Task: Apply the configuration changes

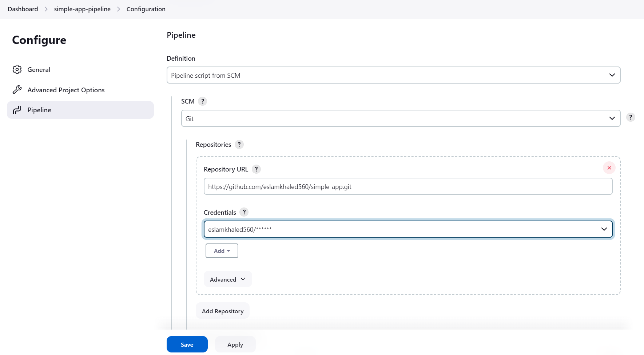Action: tap(235, 344)
